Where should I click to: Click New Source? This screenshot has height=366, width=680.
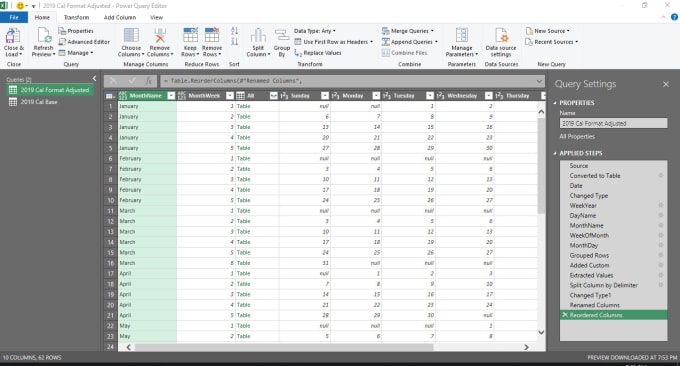click(547, 31)
